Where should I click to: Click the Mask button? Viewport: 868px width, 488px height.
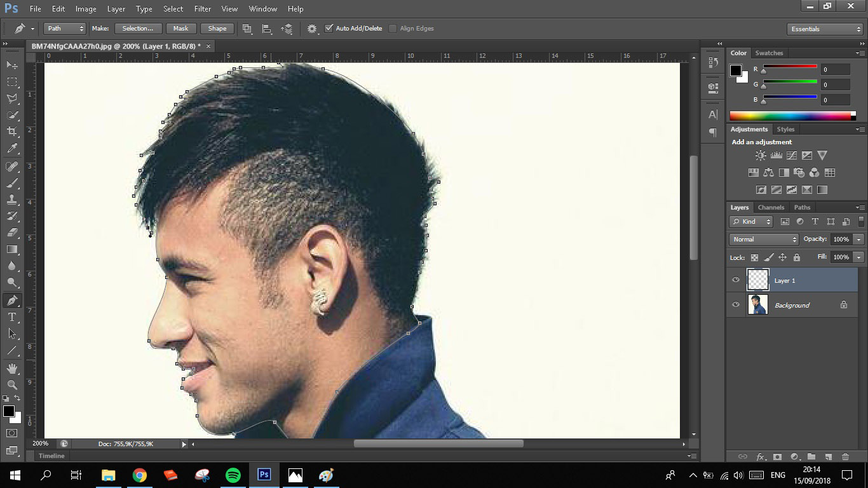[x=181, y=29]
